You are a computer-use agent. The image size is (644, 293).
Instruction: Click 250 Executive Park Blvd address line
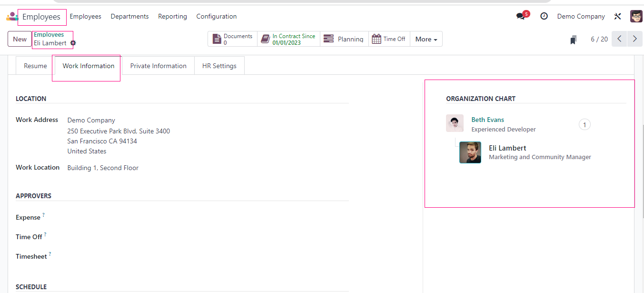pos(119,131)
